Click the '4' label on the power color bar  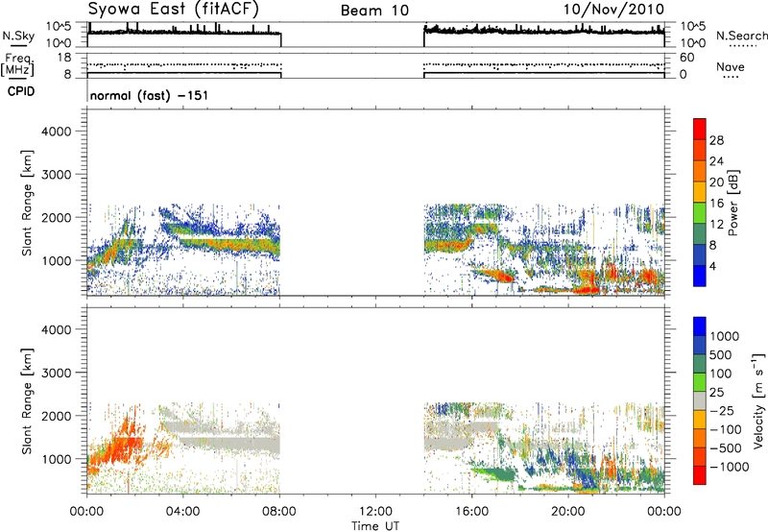coord(712,266)
